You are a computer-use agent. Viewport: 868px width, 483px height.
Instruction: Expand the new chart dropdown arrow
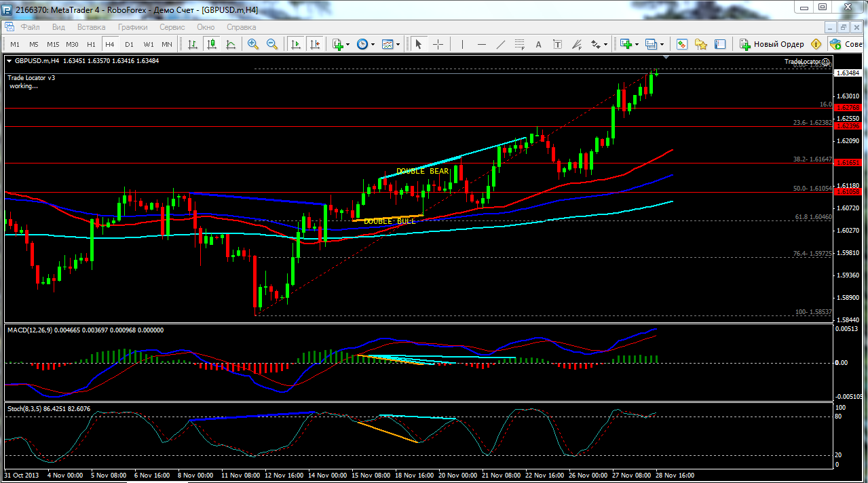[637, 45]
